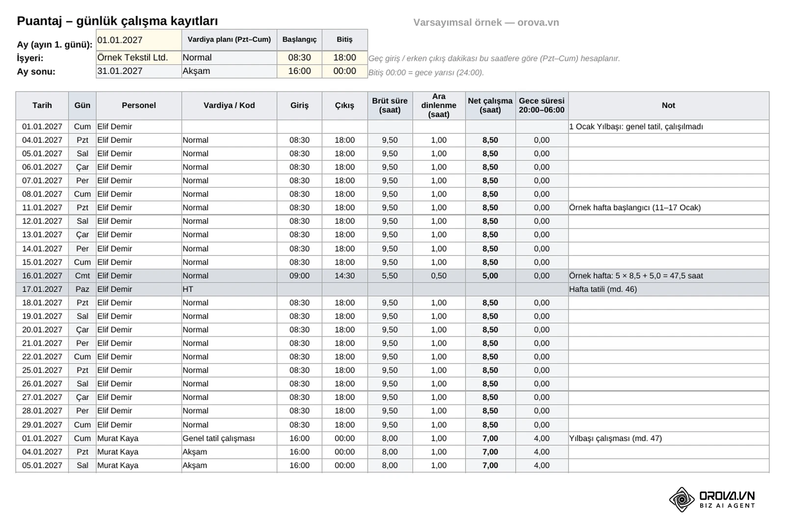Click the HT code cell on 17.01.2027

(x=229, y=289)
